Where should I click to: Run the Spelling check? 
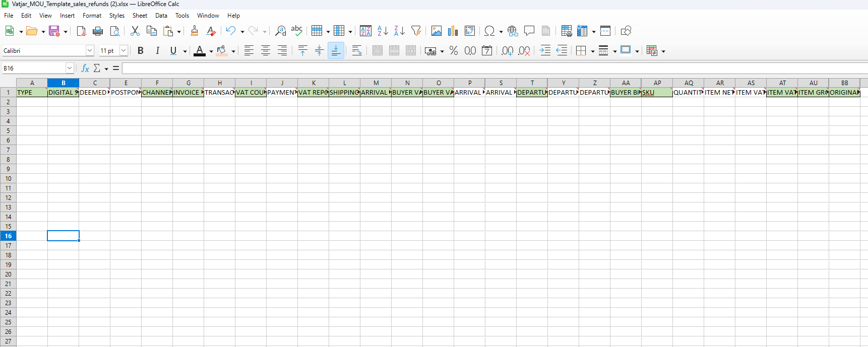point(297,31)
